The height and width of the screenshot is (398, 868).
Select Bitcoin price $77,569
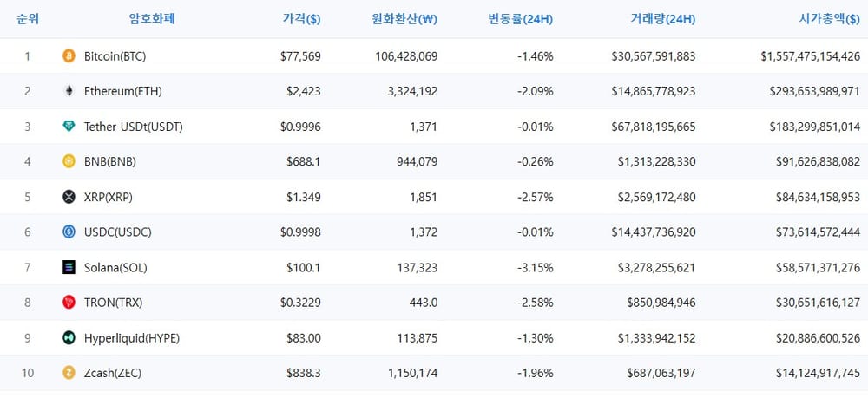(x=300, y=56)
